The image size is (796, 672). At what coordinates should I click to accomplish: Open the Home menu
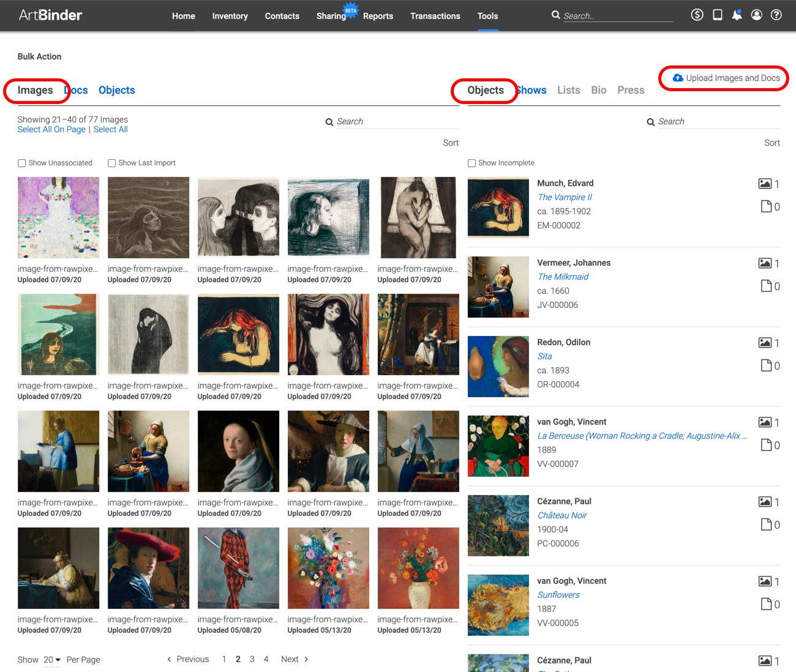(x=184, y=16)
